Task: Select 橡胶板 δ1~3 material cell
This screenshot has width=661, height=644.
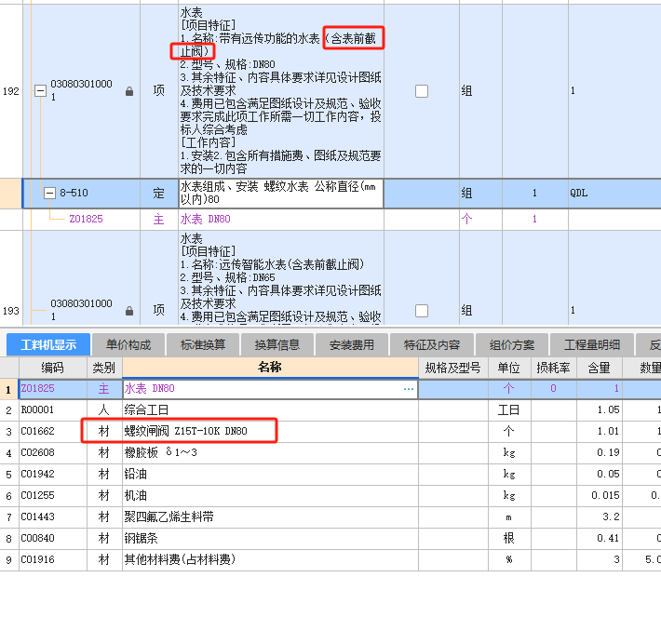Action: 270,453
